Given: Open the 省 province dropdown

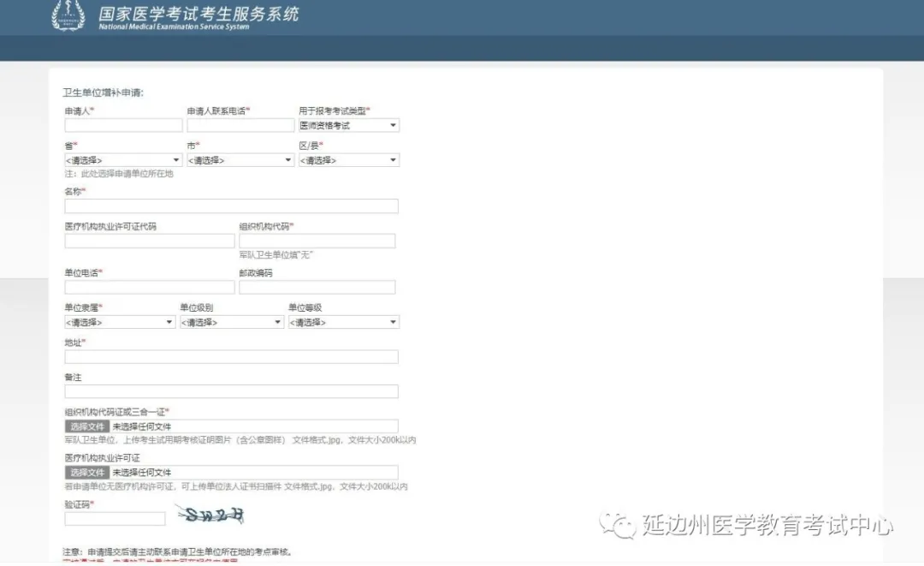Looking at the screenshot, I should coord(123,160).
